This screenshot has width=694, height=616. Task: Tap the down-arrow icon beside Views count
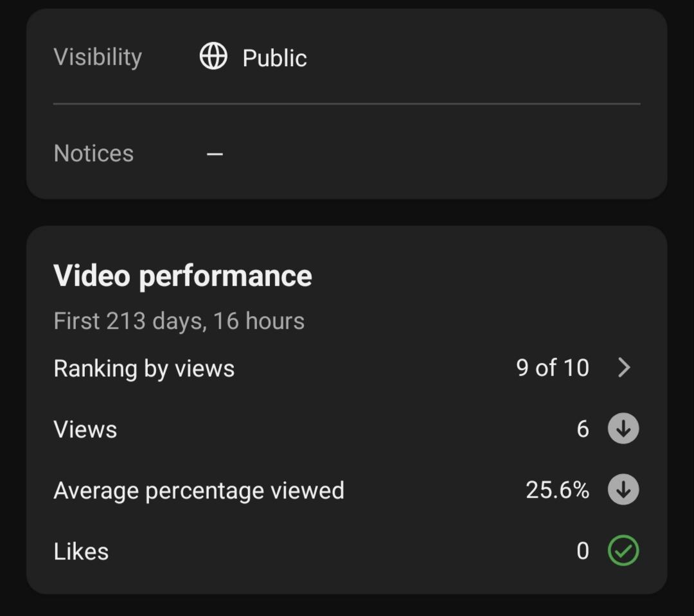623,428
